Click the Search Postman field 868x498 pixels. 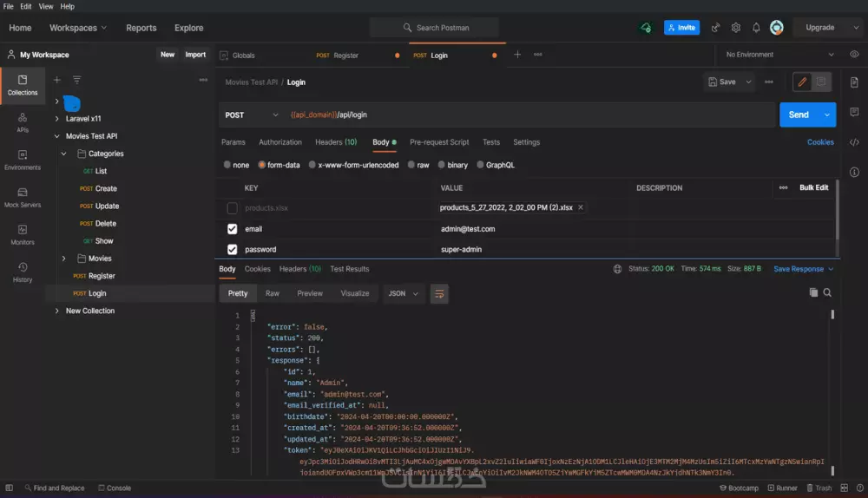[x=435, y=28]
